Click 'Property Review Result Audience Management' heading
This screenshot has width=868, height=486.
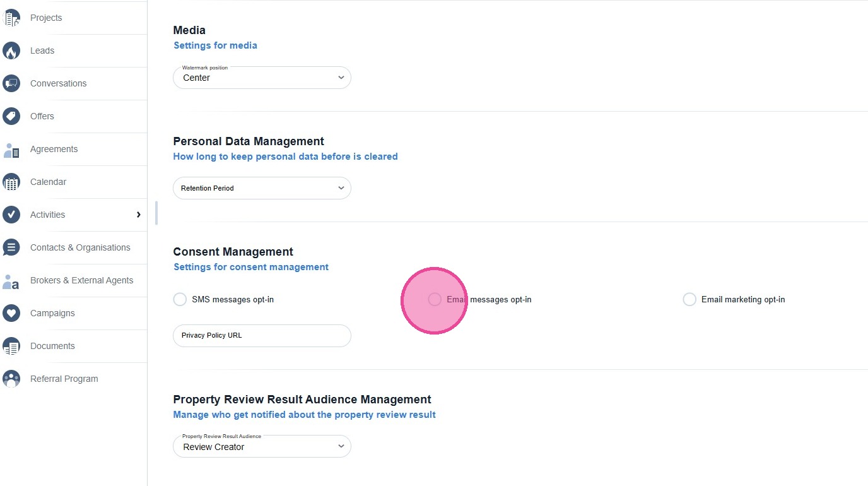point(302,400)
